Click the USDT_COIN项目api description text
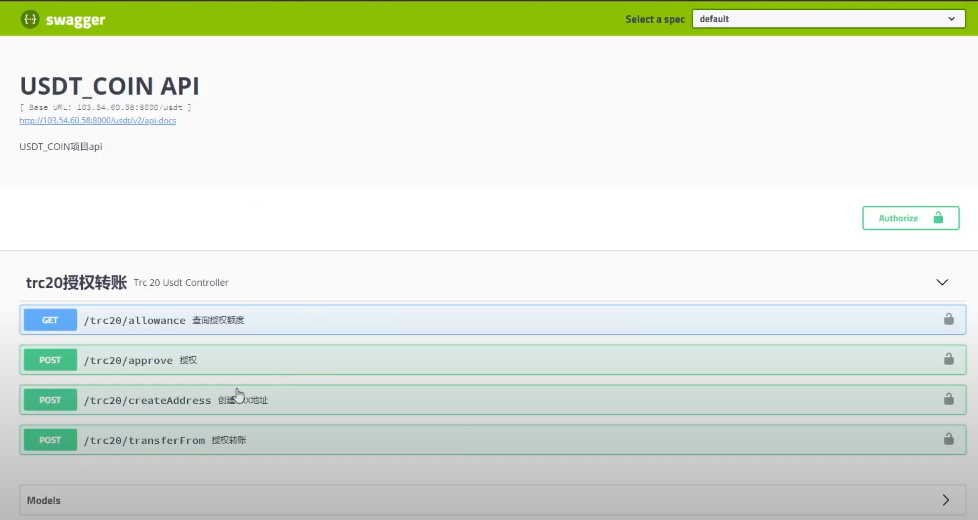978x520 pixels. [x=61, y=147]
